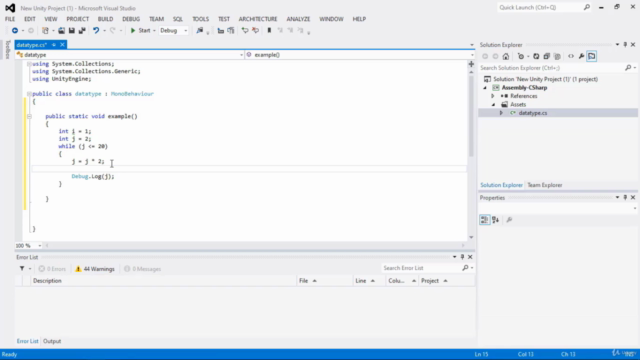Image resolution: width=640 pixels, height=360 pixels.
Task: Open the DEBUG menu
Action: tap(131, 19)
